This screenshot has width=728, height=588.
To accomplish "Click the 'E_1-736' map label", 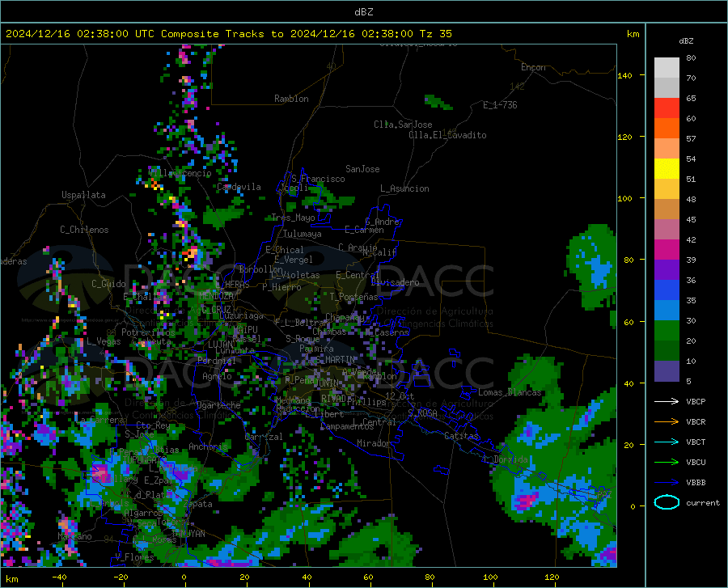I will coord(500,105).
